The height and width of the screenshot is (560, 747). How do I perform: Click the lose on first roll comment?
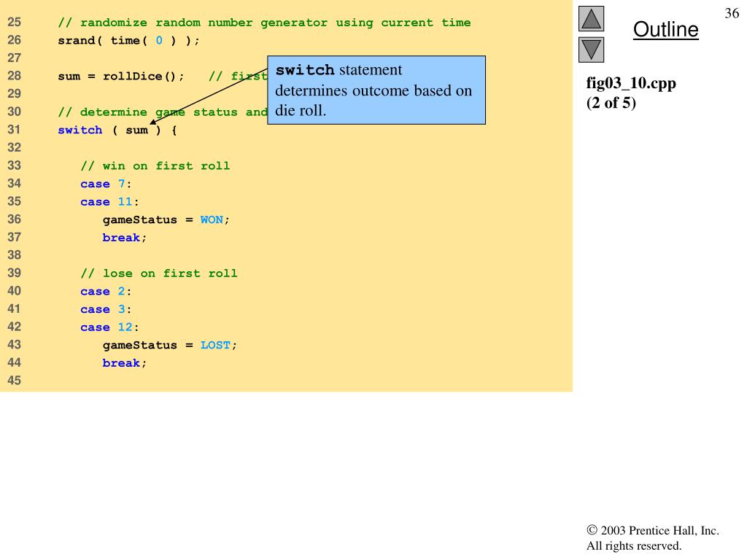pyautogui.click(x=158, y=273)
